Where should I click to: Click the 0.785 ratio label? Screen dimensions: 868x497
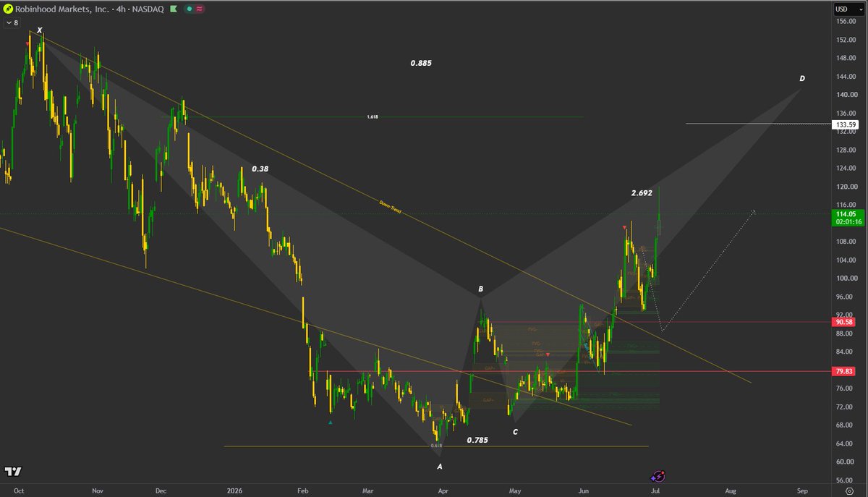477,439
